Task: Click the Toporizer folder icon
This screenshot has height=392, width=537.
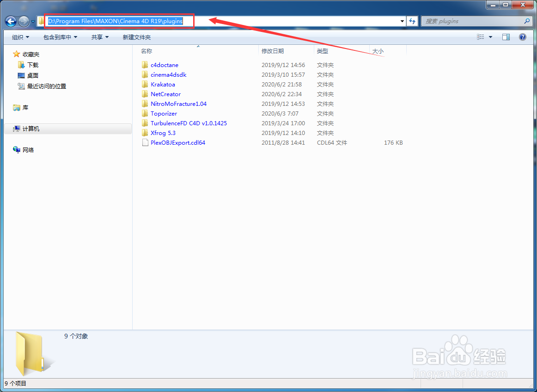Action: click(145, 113)
